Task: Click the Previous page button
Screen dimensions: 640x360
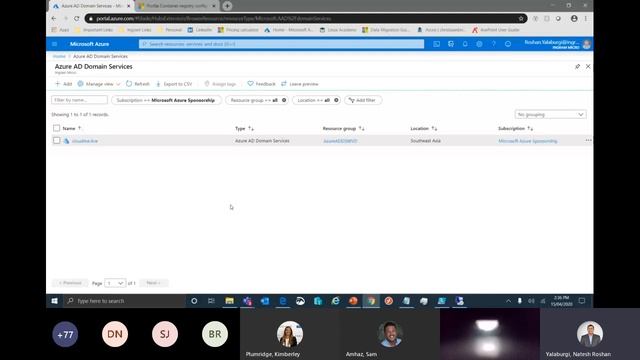Action: pyautogui.click(x=70, y=283)
